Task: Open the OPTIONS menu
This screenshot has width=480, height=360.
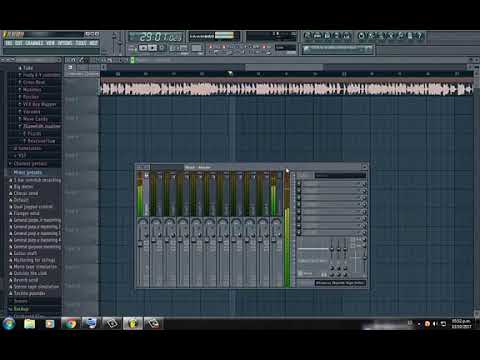Action: pos(65,43)
